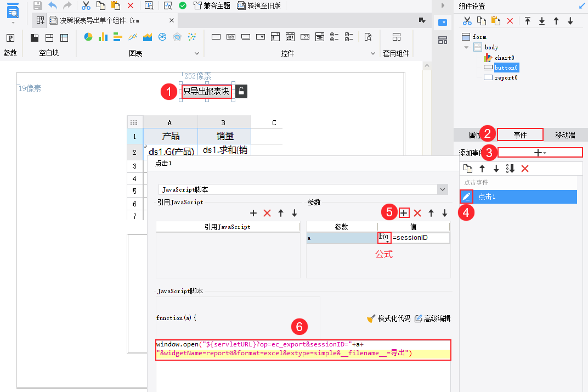Click 转换至旧版 to convert to old version
588x392 pixels.
pyautogui.click(x=259, y=5)
